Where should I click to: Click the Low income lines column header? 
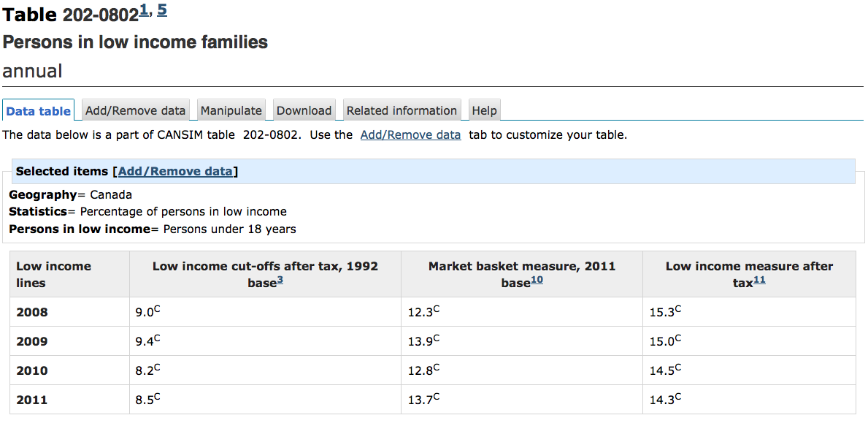tap(54, 274)
